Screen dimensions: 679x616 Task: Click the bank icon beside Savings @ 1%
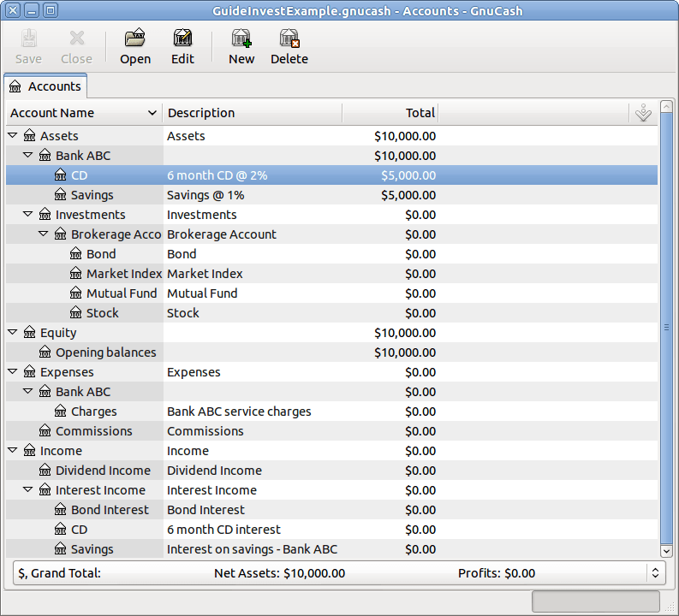coord(61,195)
